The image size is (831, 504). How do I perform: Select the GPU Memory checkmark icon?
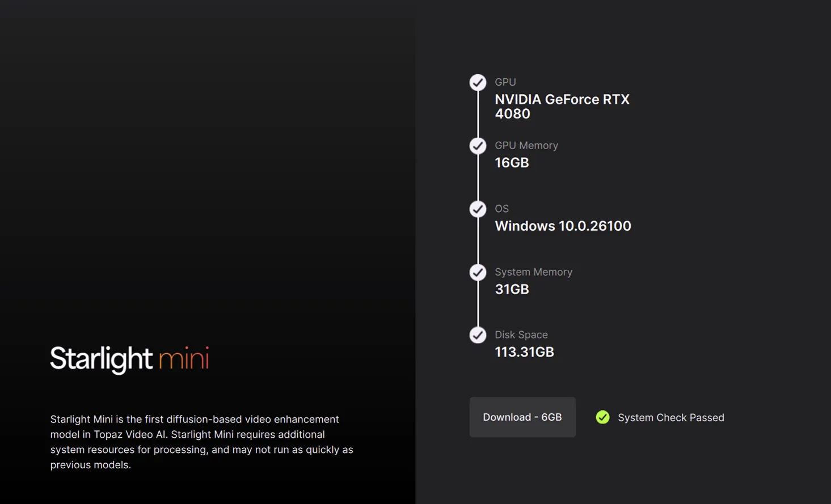pos(478,146)
